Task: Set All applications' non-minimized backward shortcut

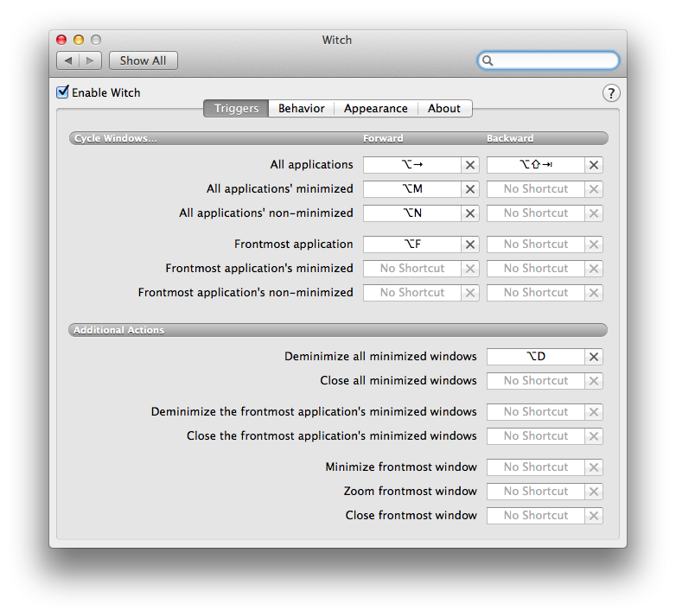Action: pos(536,213)
